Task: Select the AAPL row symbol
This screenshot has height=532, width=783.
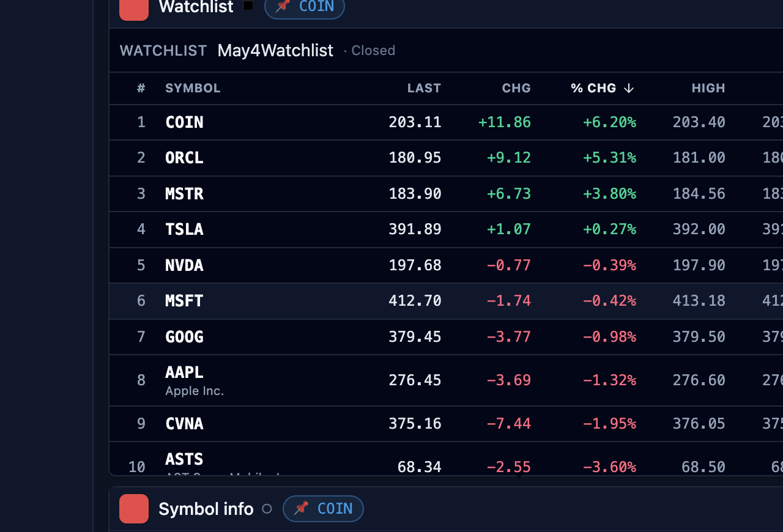Action: (184, 372)
